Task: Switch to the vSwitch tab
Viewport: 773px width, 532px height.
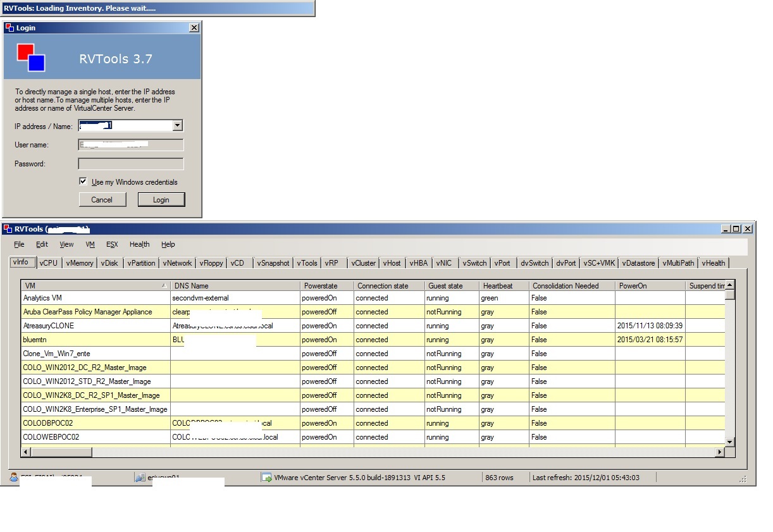Action: (475, 263)
